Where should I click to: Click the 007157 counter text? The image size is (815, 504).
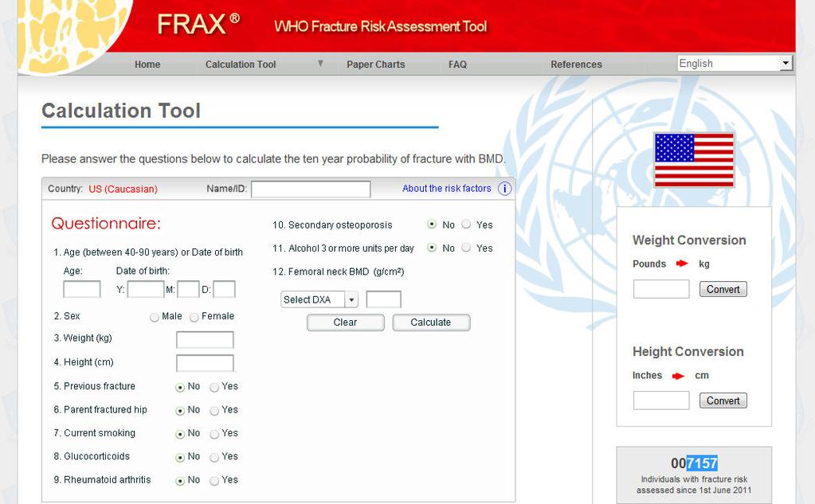pyautogui.click(x=694, y=463)
